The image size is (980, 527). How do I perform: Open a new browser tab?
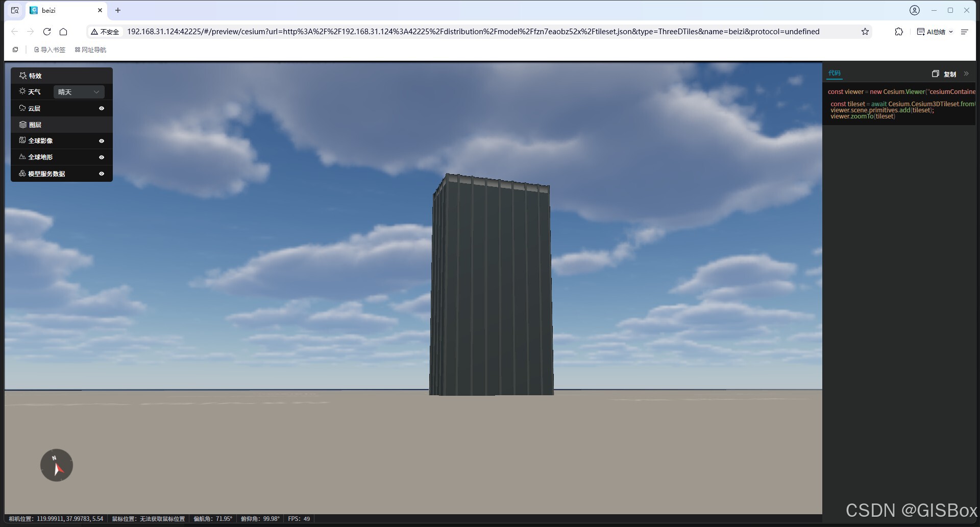coord(118,10)
